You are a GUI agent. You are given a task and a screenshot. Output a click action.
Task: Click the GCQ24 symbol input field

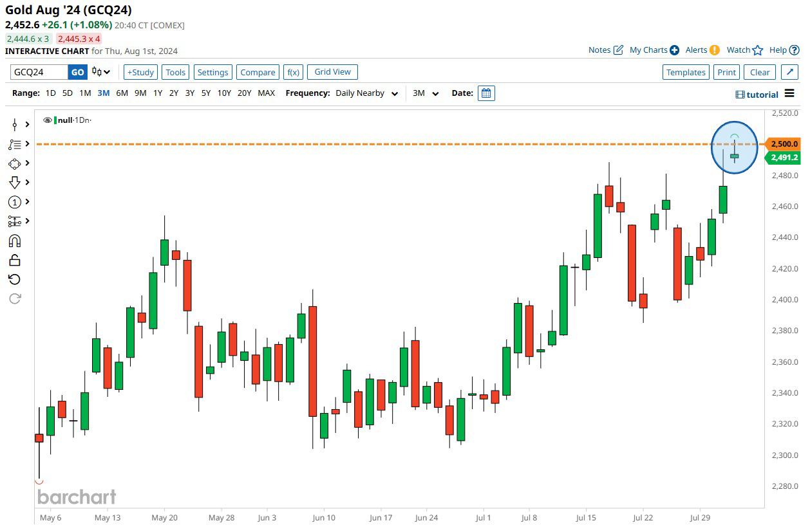tap(39, 72)
